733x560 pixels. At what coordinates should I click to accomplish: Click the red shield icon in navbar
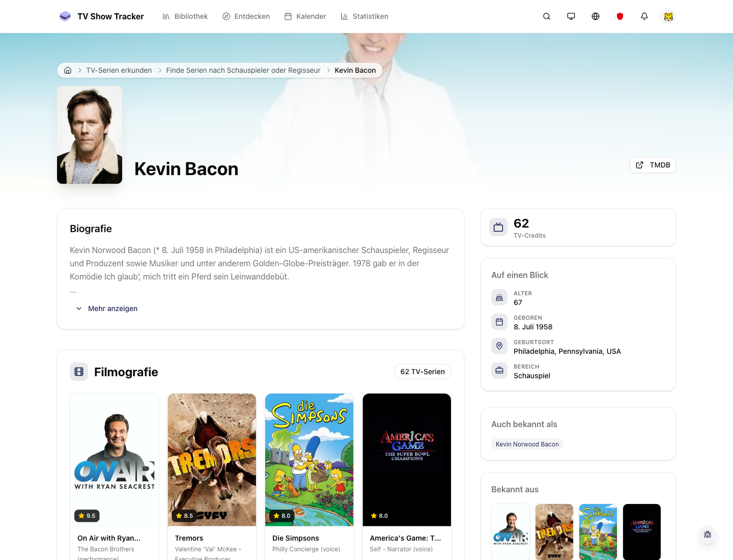click(x=620, y=16)
